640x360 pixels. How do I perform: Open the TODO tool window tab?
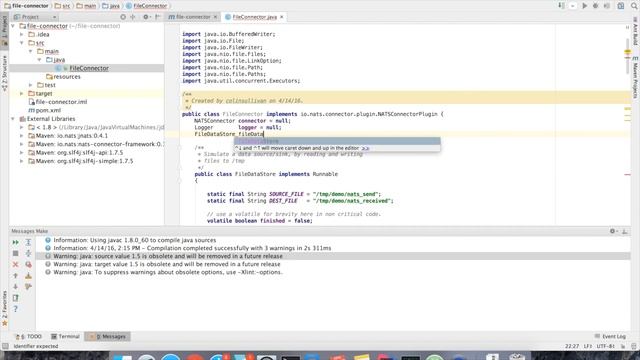(x=29, y=336)
